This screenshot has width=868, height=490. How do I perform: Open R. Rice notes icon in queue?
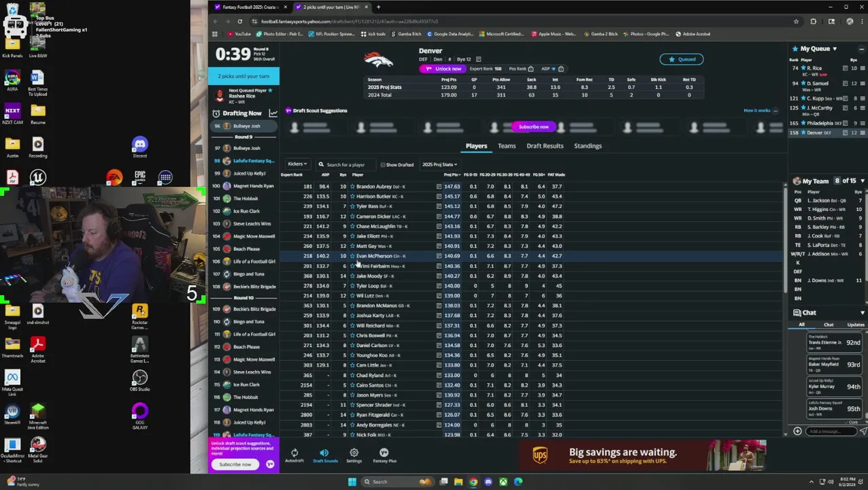point(846,68)
